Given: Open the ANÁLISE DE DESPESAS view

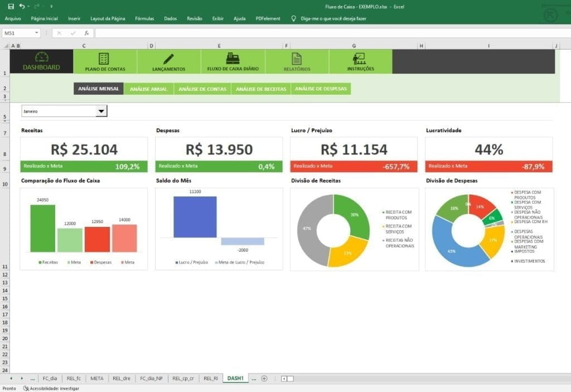Looking at the screenshot, I should pos(322,88).
